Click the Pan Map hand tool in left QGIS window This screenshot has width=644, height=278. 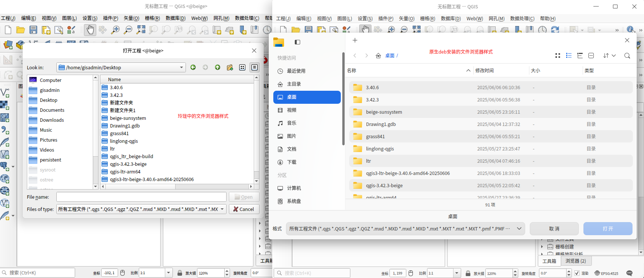point(90,30)
